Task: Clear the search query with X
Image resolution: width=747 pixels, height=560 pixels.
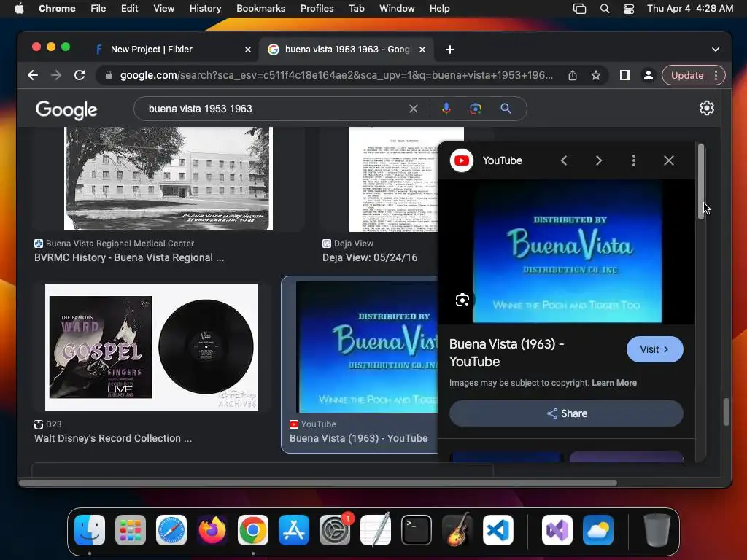Action: (x=414, y=109)
